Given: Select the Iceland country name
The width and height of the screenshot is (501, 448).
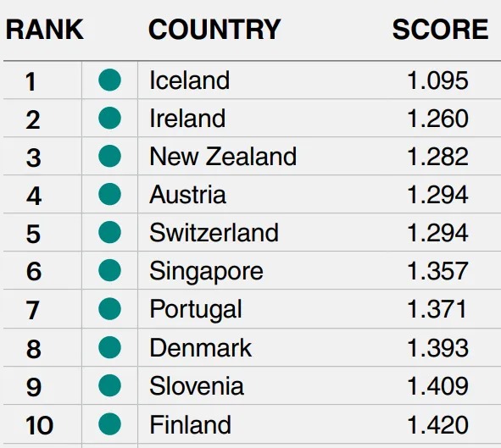Looking at the screenshot, I should [x=190, y=80].
